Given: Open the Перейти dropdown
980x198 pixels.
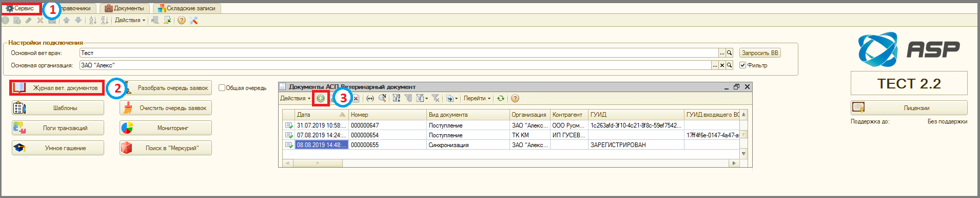Looking at the screenshot, I should tap(477, 98).
